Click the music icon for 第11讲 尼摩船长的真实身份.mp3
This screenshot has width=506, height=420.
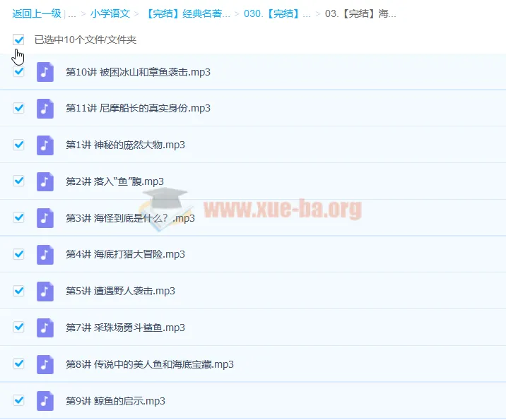point(45,108)
